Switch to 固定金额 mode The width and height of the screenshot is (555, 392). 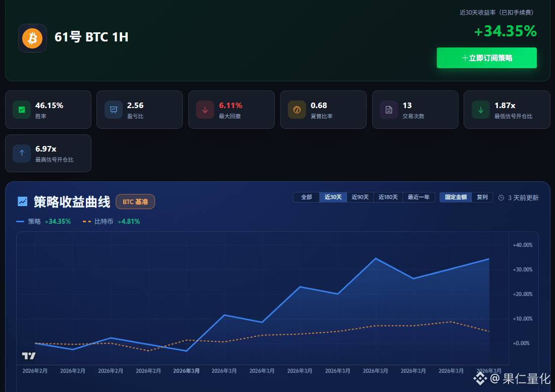click(x=456, y=197)
